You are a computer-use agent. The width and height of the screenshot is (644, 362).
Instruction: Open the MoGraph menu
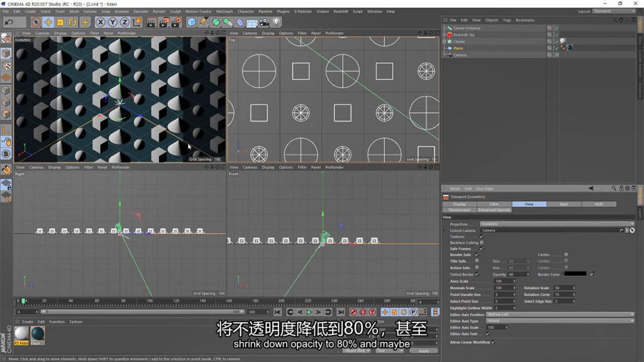coord(225,11)
